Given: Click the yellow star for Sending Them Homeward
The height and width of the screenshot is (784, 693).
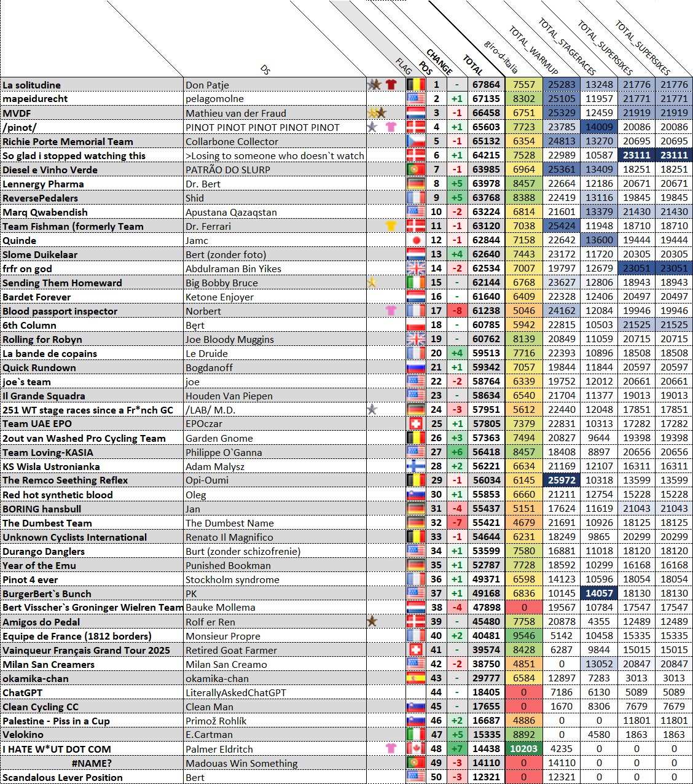Looking at the screenshot, I should click(371, 283).
